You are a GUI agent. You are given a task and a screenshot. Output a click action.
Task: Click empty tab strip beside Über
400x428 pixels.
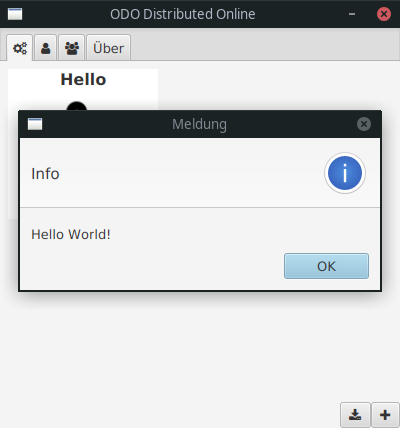tap(263, 47)
